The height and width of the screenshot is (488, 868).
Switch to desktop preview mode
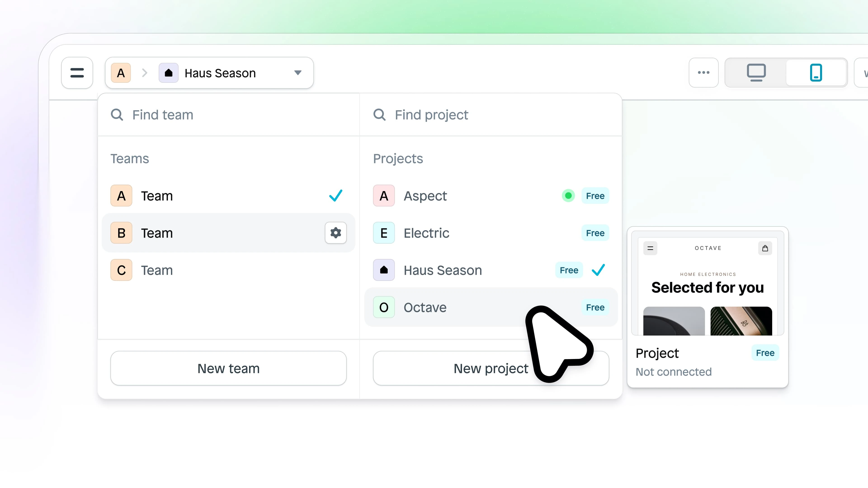click(756, 73)
